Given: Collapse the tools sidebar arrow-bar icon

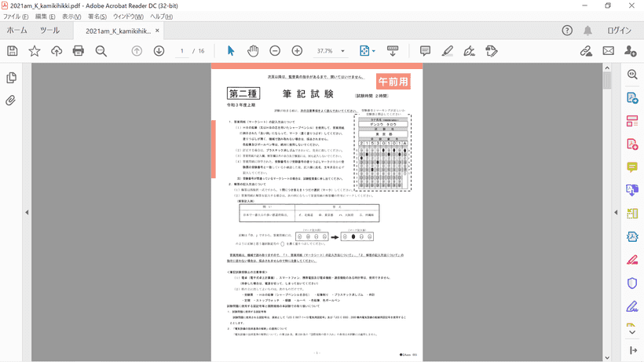Looking at the screenshot, I should tap(633, 350).
